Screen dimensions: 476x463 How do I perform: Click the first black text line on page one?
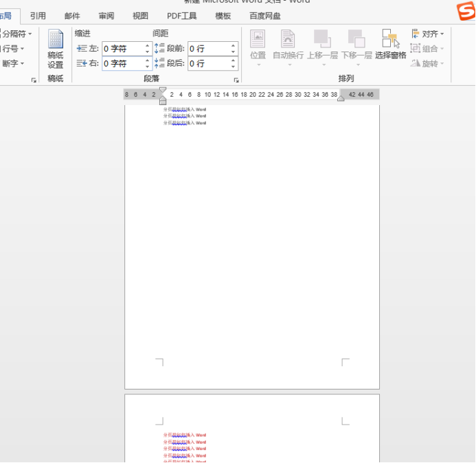coord(185,109)
